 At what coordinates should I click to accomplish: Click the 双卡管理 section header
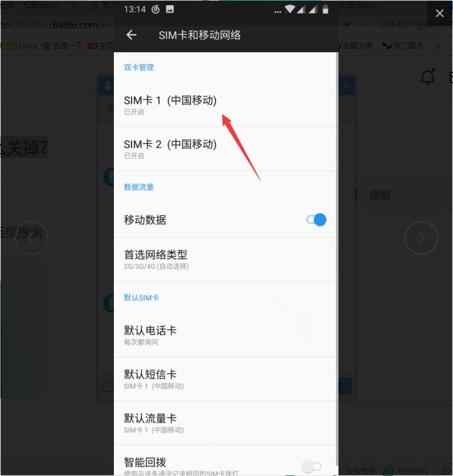[x=138, y=67]
